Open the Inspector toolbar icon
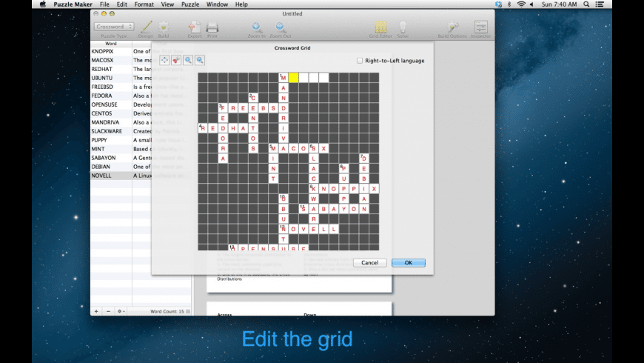Viewport: 644px width, 363px height. [480, 27]
